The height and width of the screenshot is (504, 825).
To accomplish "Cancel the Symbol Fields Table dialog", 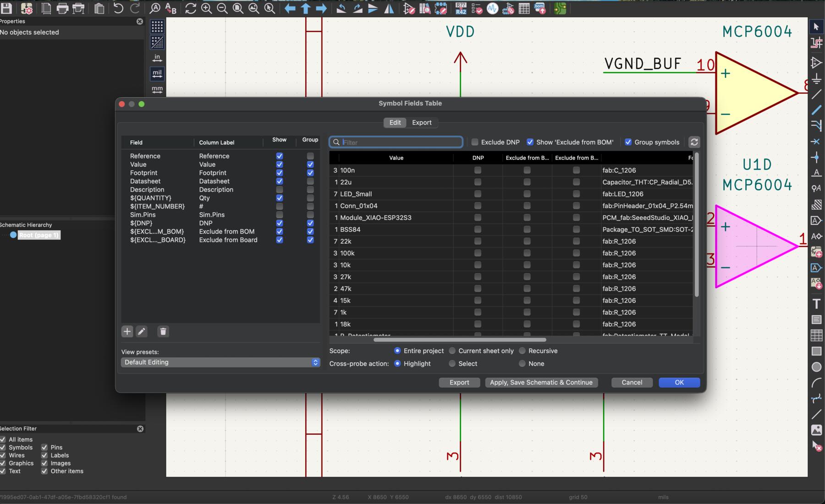I will (x=632, y=383).
